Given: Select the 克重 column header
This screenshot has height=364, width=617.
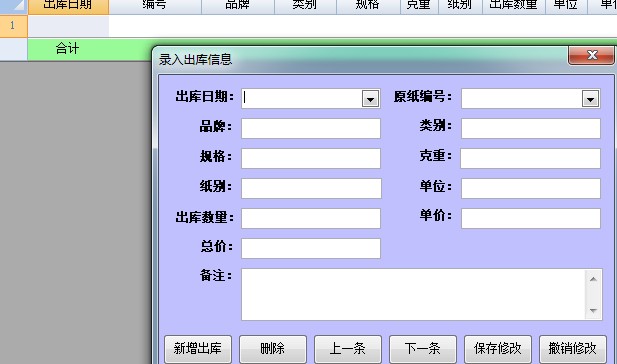Looking at the screenshot, I should pyautogui.click(x=419, y=7).
